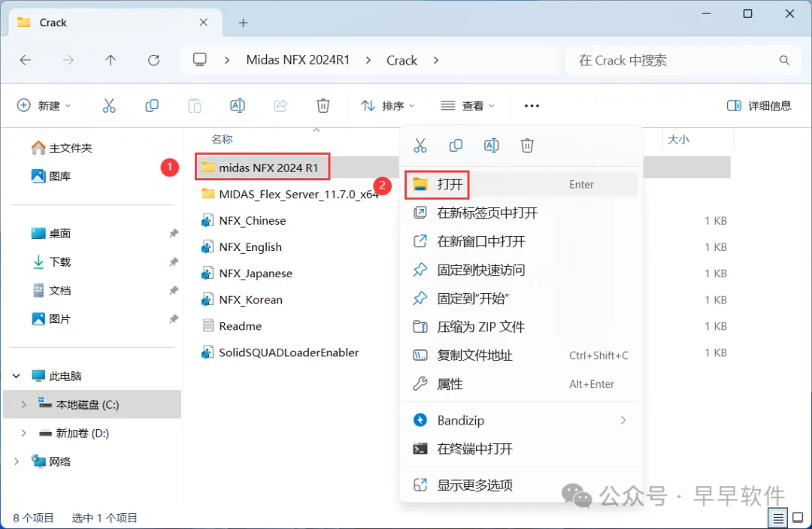Click the Rename icon in the toolbar

pyautogui.click(x=238, y=106)
